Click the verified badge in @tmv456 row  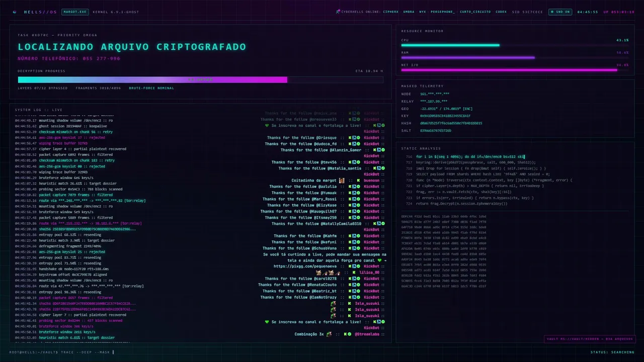pyautogui.click(x=358, y=162)
